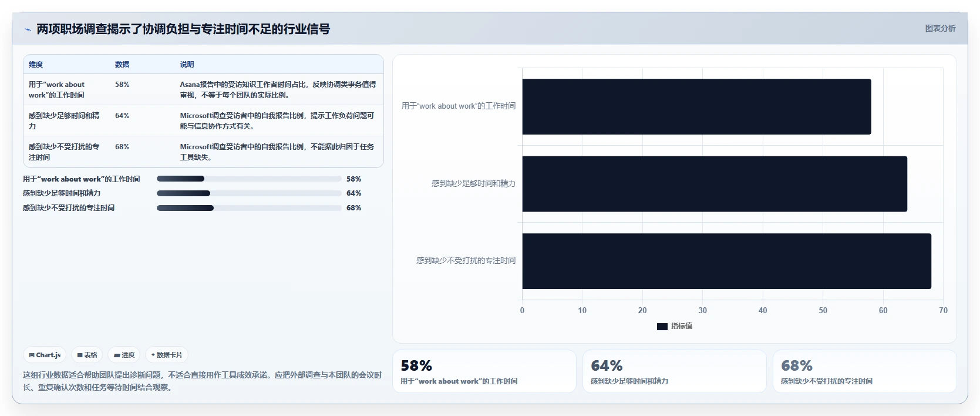Click the panel title 两项职场调查揭示了协调负担
Viewport: 980px width, 416px height.
point(183,29)
